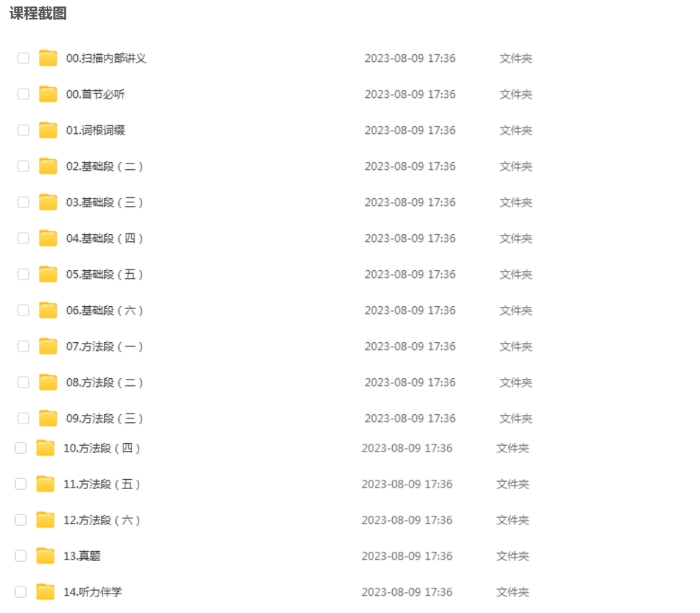Open the 14.听力伴学 folder name
This screenshot has width=700, height=613.
(x=93, y=592)
